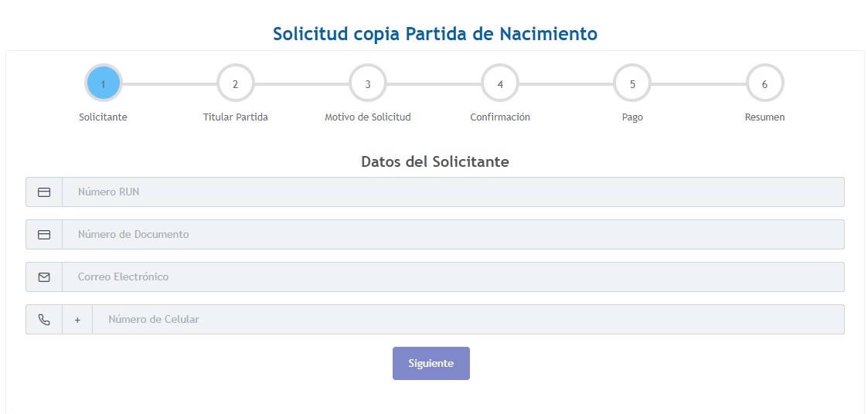This screenshot has height=414, width=868.
Task: Select step 5 Pago circle
Action: [632, 83]
